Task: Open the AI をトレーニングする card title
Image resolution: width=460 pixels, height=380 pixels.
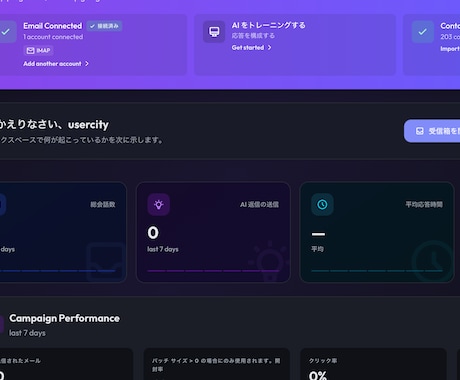Action: [268, 25]
